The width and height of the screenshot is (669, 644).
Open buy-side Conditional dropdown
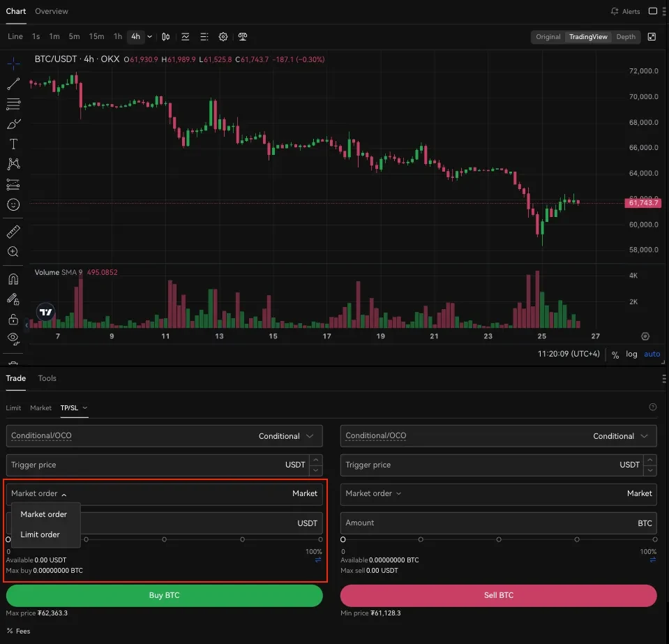click(164, 436)
